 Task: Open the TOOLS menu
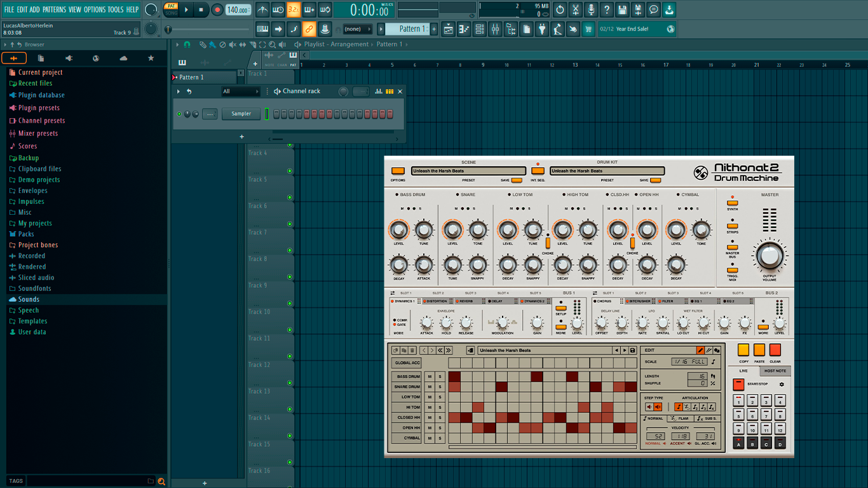coord(116,10)
